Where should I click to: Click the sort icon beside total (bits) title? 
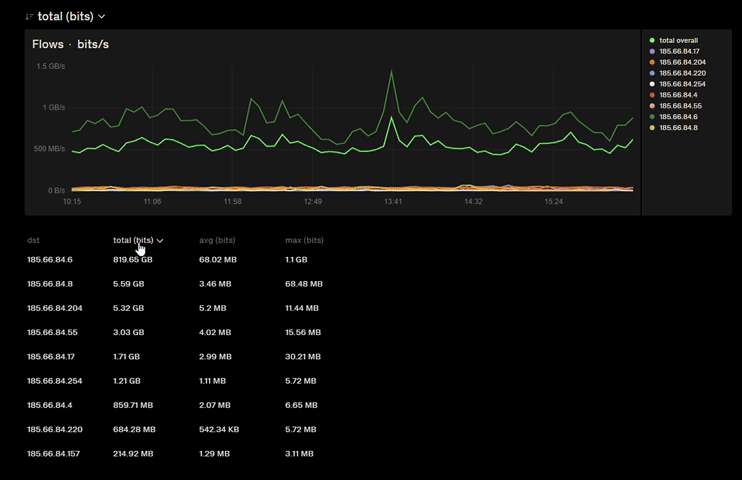pyautogui.click(x=29, y=17)
